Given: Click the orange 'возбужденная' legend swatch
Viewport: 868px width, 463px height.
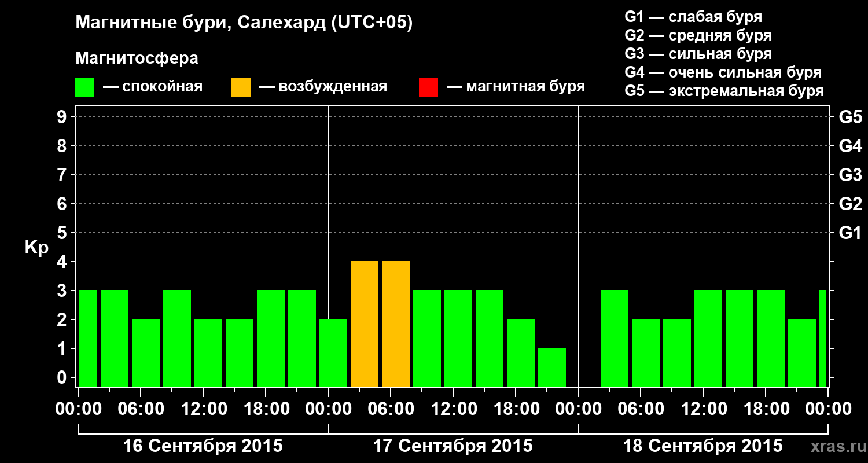Looking at the screenshot, I should tap(241, 87).
